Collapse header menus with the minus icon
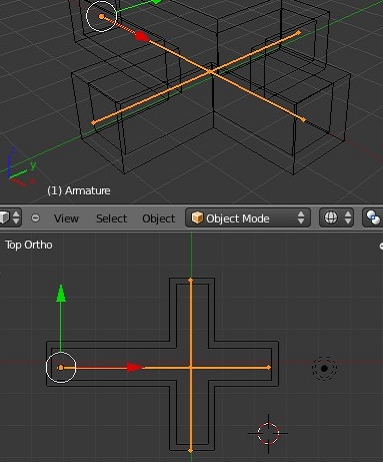Viewport: 383px width, 462px height. [x=35, y=218]
